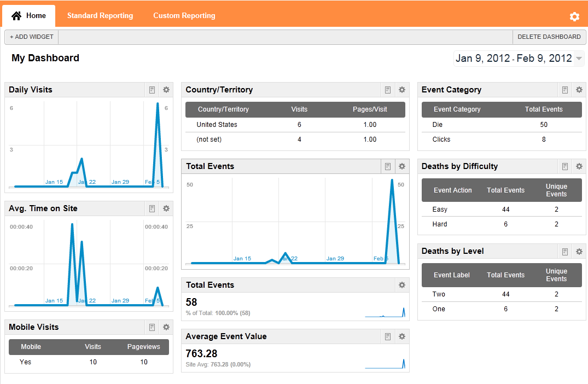The image size is (588, 384).
Task: Switch to Custom Reporting tab
Action: [x=184, y=16]
